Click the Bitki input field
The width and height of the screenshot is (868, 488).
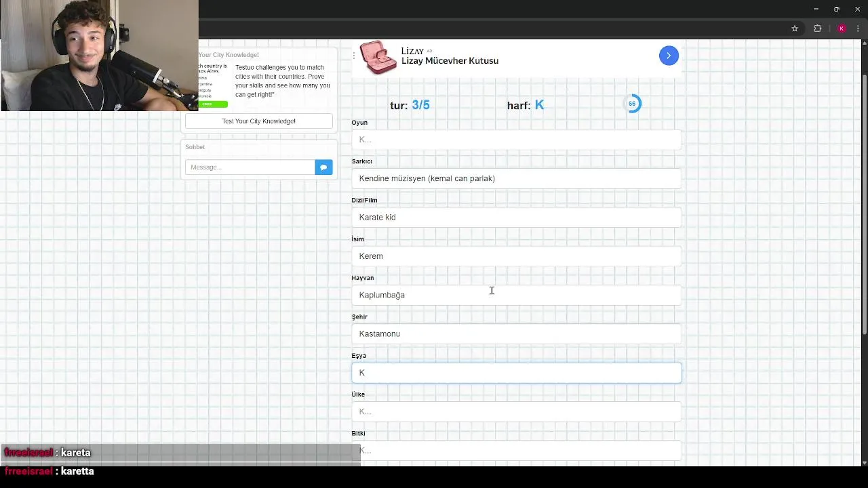(516, 450)
